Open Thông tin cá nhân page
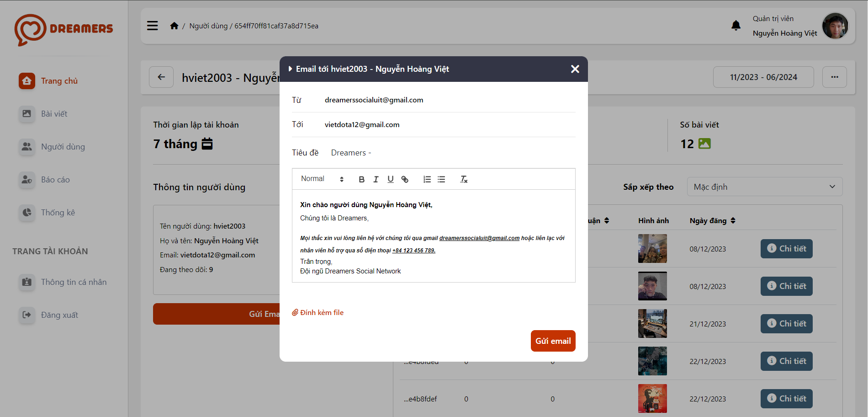Image resolution: width=868 pixels, height=417 pixels. (x=74, y=282)
